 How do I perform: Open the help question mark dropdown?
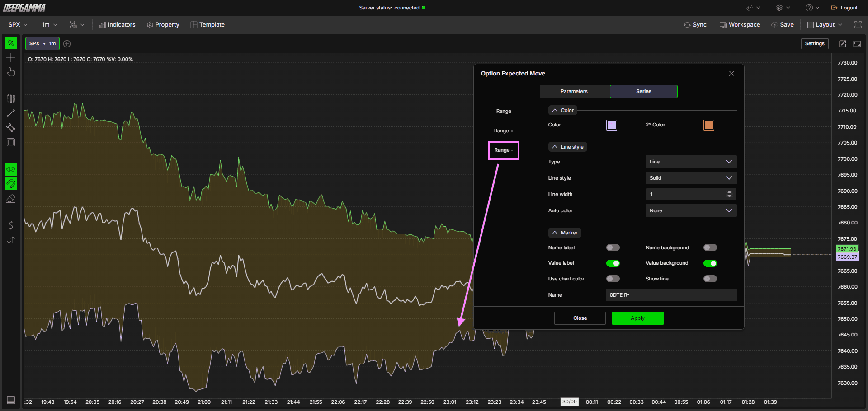click(x=812, y=8)
